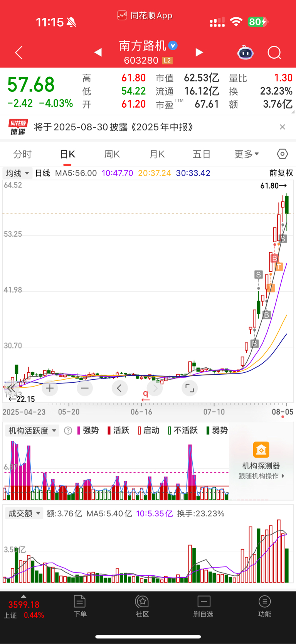Image resolution: width=296 pixels, height=644 pixels.
Task: Tap the 活跃 red legend swatch
Action: (x=109, y=431)
